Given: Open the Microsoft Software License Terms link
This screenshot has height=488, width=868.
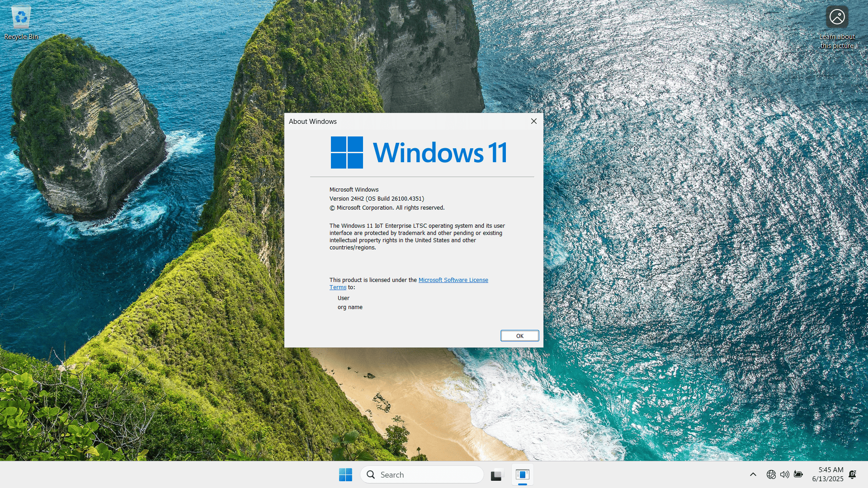Looking at the screenshot, I should tap(453, 280).
